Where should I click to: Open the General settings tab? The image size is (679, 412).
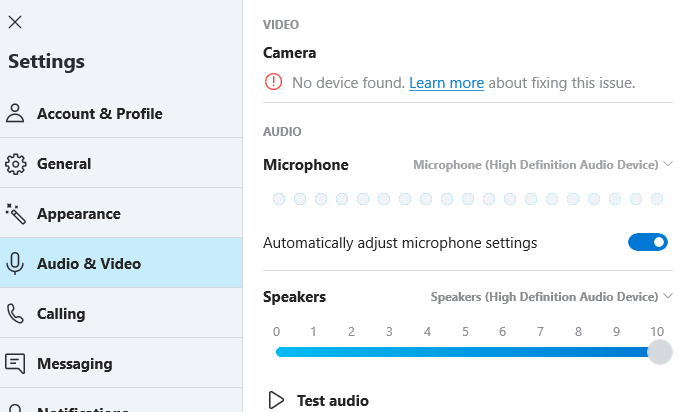coord(64,164)
